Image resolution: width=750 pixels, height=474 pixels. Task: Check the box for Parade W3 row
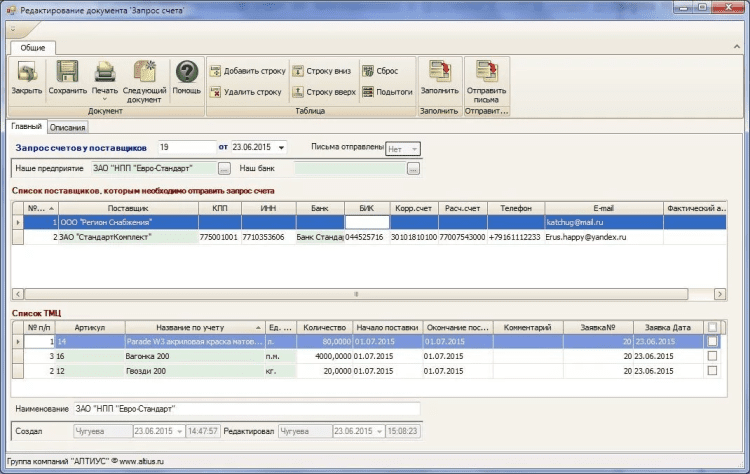click(712, 342)
